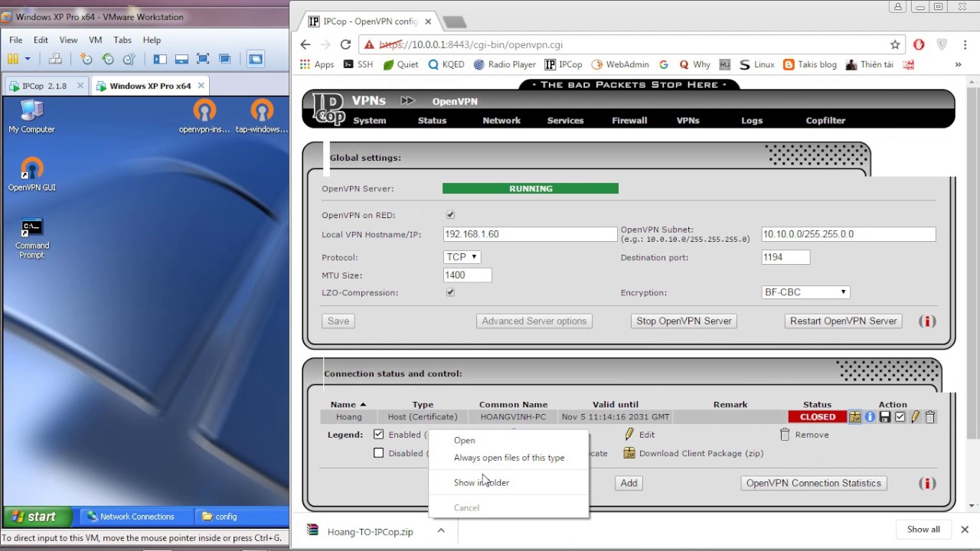Switch to VMware Unity mode icon
The width and height of the screenshot is (980, 551).
coord(224,59)
